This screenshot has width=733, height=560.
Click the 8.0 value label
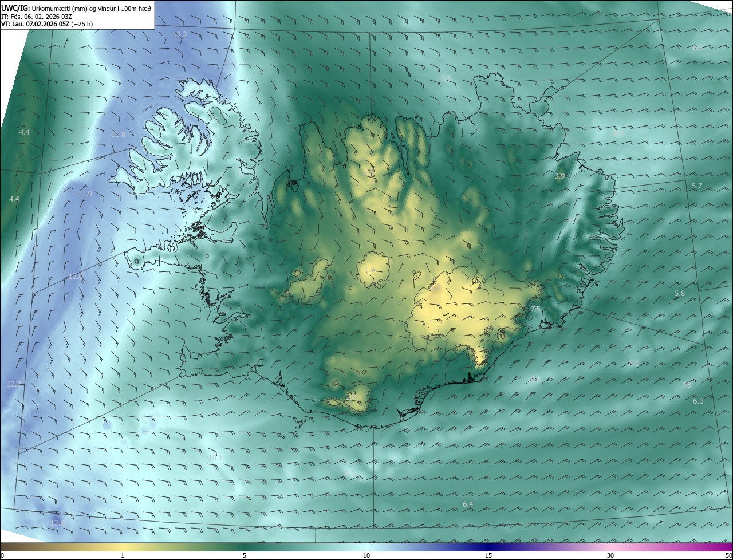(x=634, y=363)
